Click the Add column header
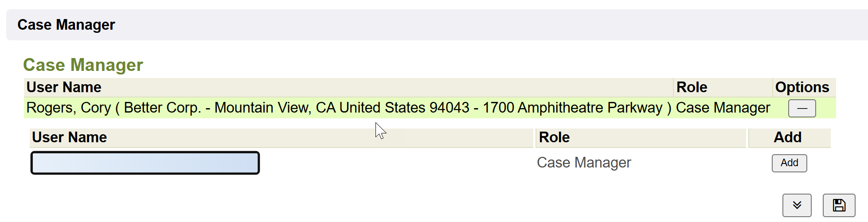868x222 pixels. (787, 137)
